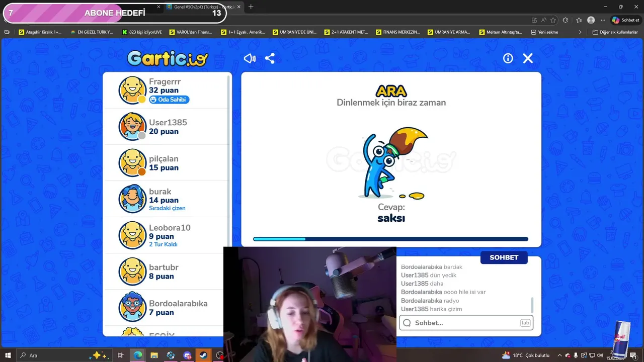Open the File Explorer taskbar icon
This screenshot has height=362, width=644.
154,355
